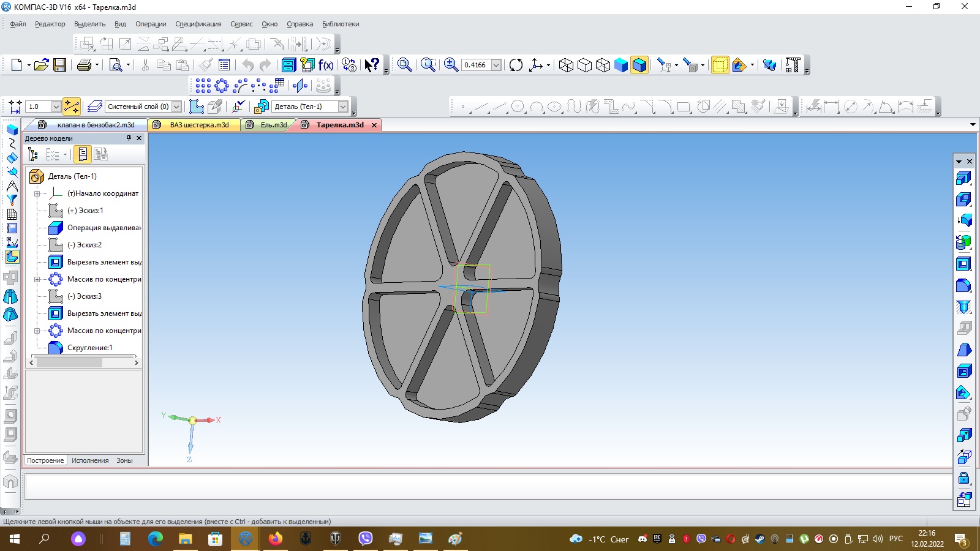Undo the last action

(247, 65)
